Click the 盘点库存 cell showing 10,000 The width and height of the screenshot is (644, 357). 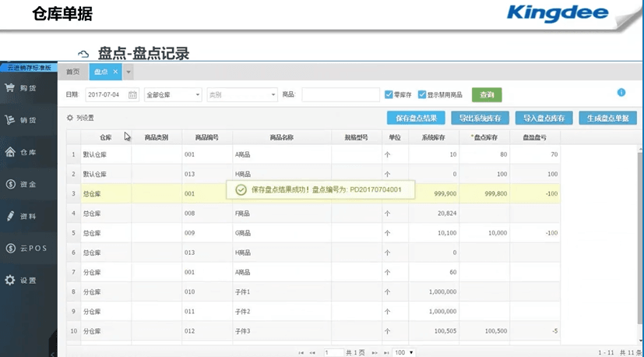[x=484, y=233]
